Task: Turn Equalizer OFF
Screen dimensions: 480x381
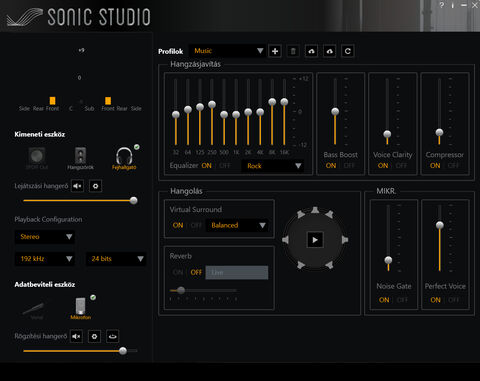Action: pos(225,166)
